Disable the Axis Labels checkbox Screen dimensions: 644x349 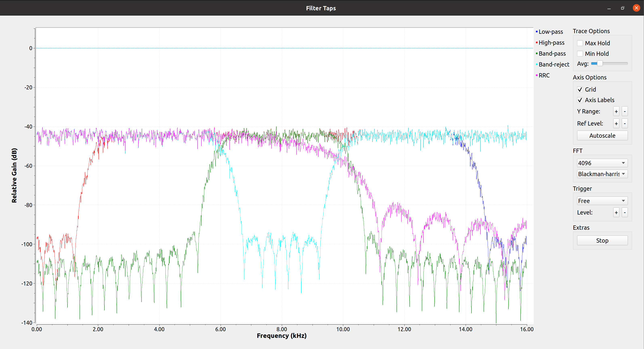(x=580, y=100)
